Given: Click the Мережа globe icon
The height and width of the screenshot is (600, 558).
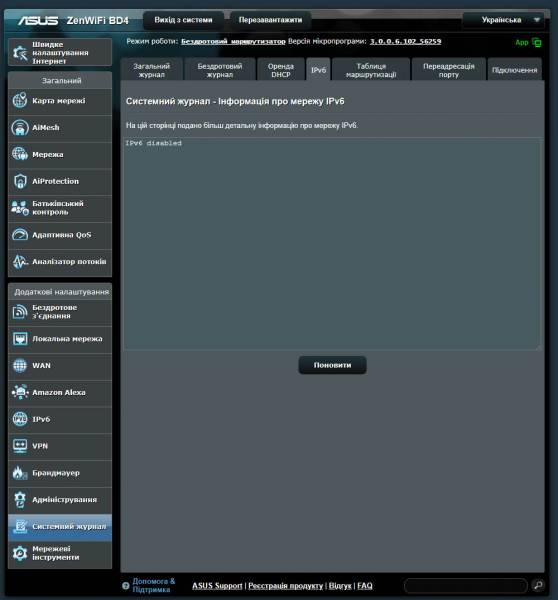Looking at the screenshot, I should pyautogui.click(x=20, y=154).
